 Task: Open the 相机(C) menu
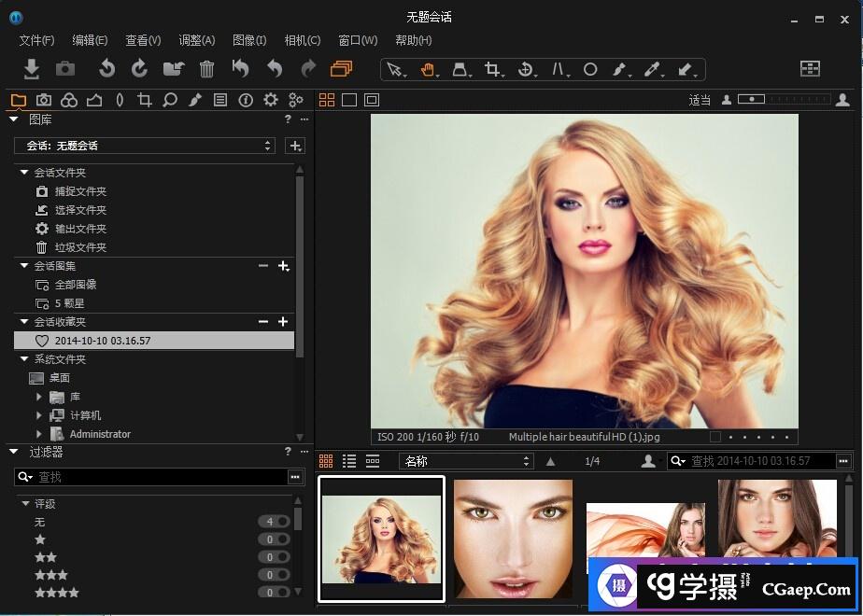(302, 40)
